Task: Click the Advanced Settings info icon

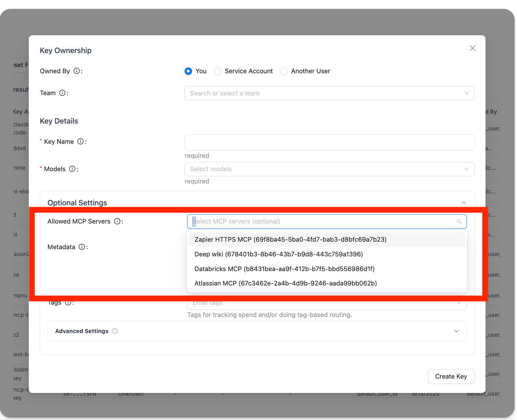Action: click(x=115, y=331)
